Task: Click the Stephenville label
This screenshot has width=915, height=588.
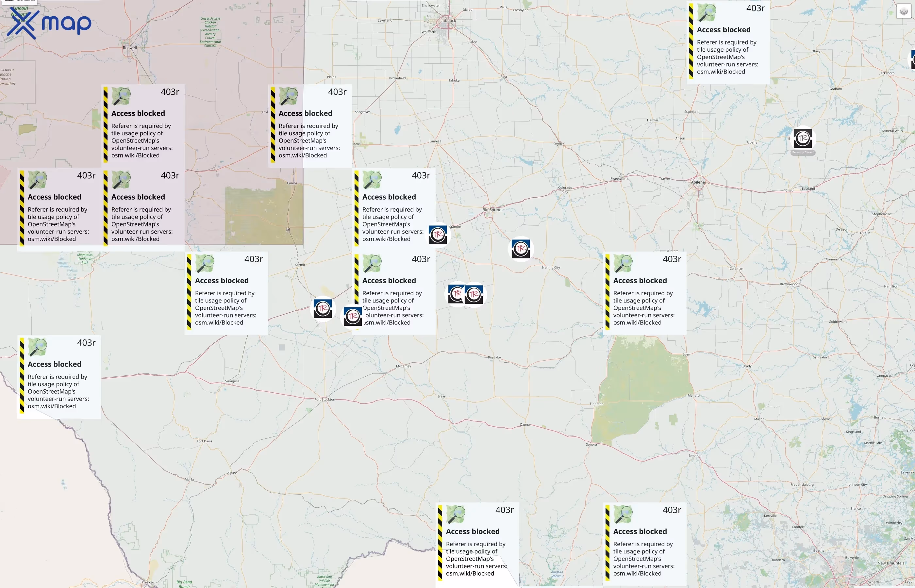Action: (881, 214)
